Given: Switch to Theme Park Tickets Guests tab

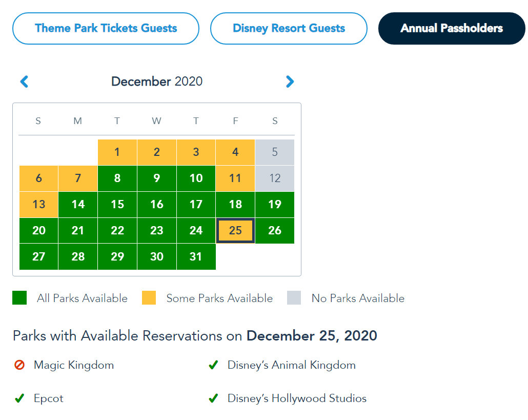Looking at the screenshot, I should click(106, 28).
